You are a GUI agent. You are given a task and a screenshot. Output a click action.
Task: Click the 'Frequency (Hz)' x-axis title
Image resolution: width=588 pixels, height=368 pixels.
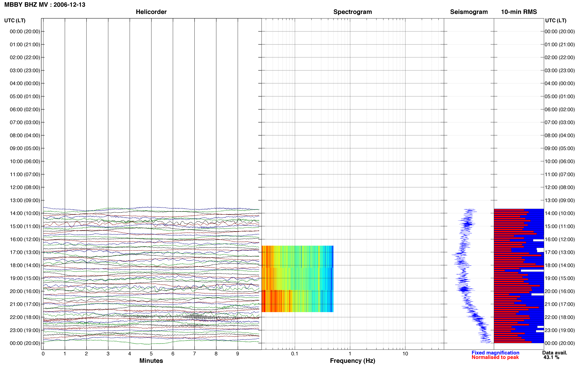[352, 361]
